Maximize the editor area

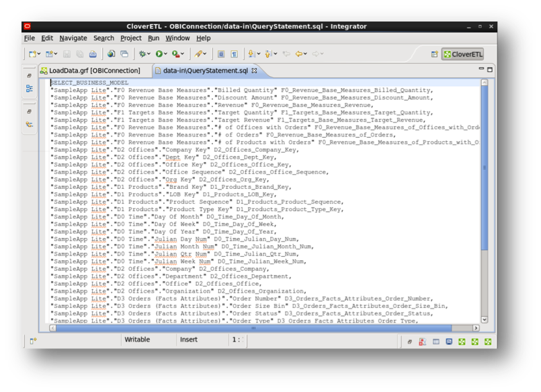[x=490, y=70]
